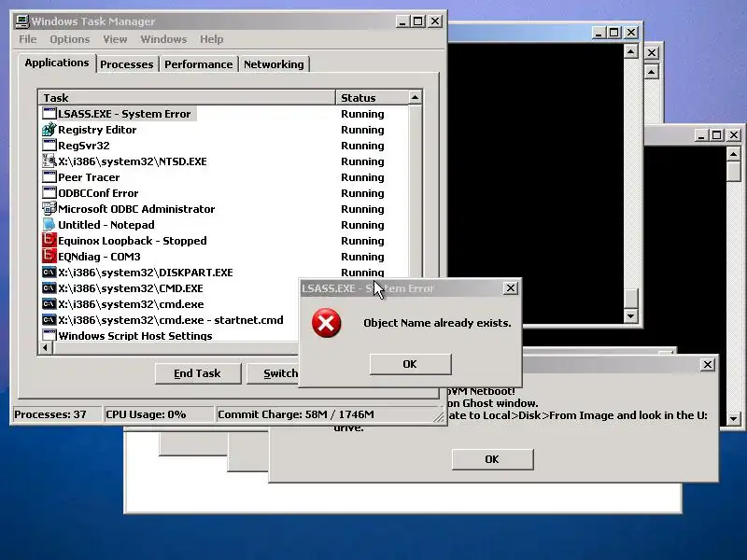Click the Switch To button
Viewport: 747px width, 560px height.
click(273, 373)
